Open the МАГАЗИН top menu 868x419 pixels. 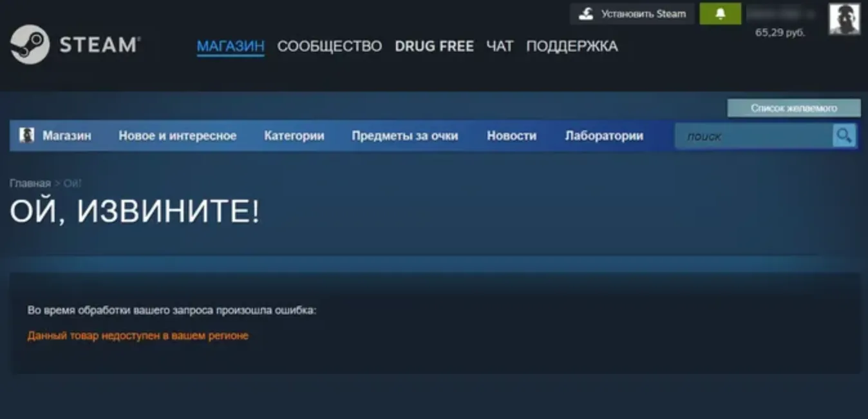pyautogui.click(x=231, y=46)
